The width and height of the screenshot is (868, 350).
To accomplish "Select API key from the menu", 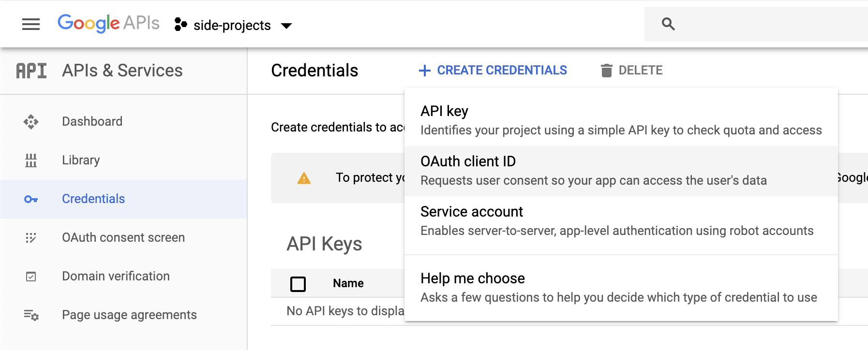I will [621, 120].
